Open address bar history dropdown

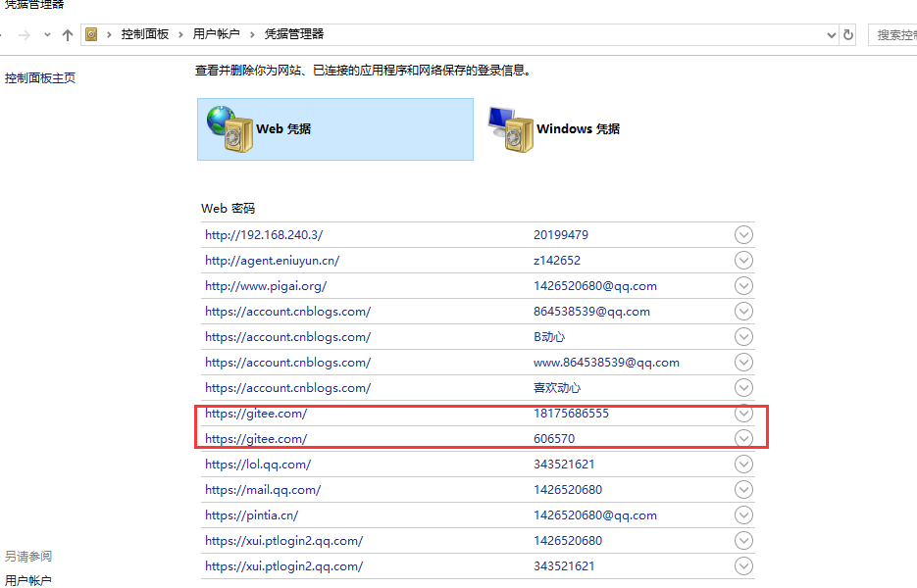click(x=831, y=35)
